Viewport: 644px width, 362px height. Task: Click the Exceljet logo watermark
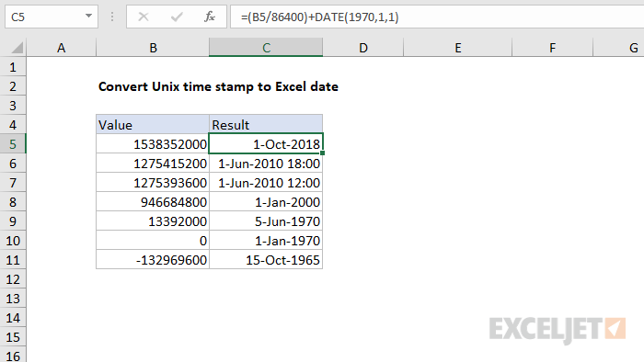pos(558,329)
